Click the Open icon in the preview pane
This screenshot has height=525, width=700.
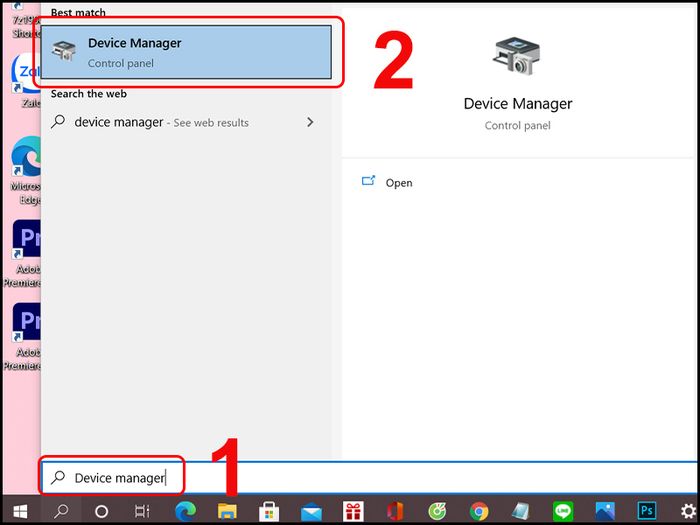tap(368, 180)
